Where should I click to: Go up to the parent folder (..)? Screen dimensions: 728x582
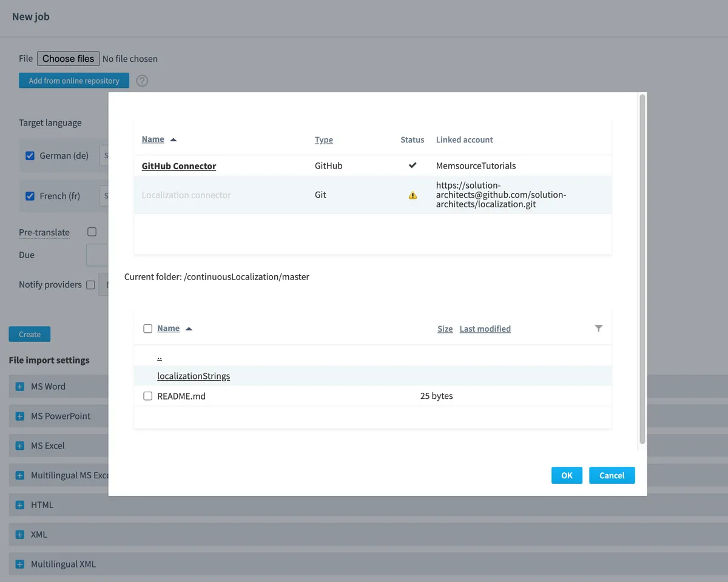tap(160, 356)
